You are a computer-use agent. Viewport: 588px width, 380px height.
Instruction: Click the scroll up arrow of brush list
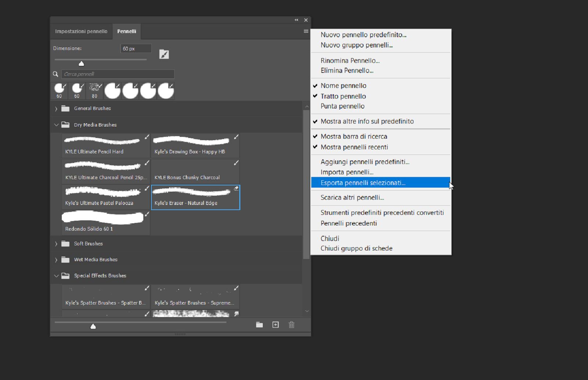[x=306, y=106]
